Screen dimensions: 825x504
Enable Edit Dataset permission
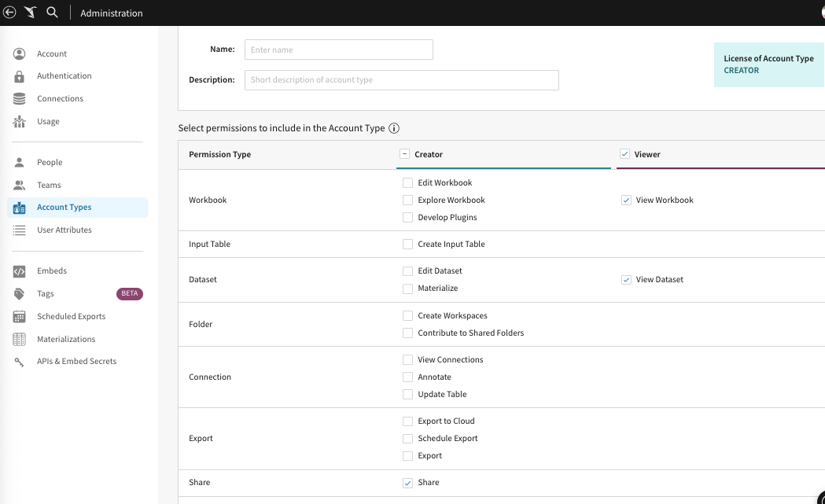coord(407,271)
